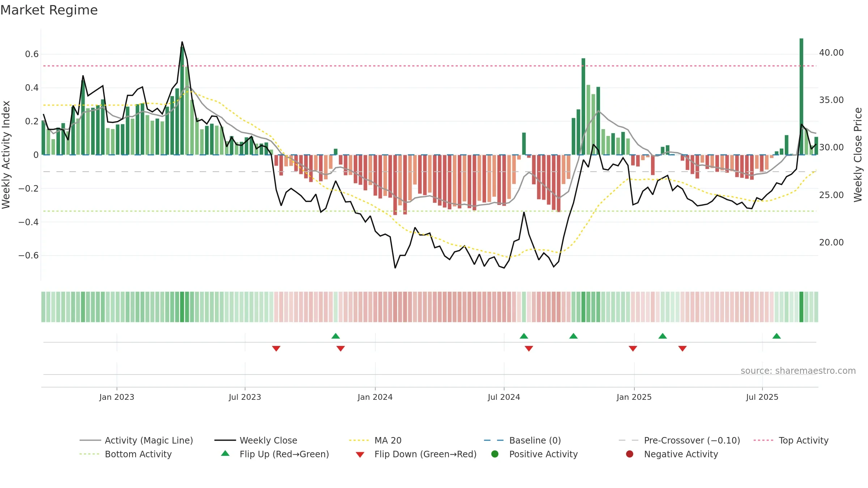Click the 40.00 price axis tick

click(831, 53)
